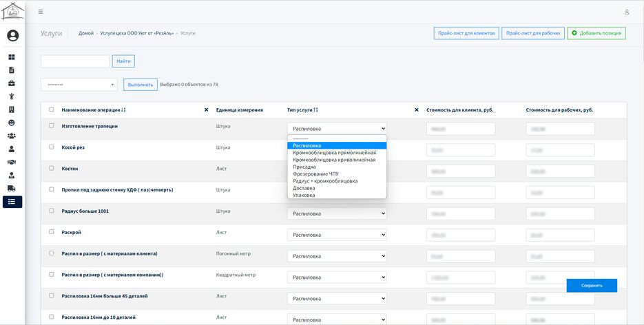Choose Фрезерование ЧПУ option
The height and width of the screenshot is (325, 644).
coord(337,174)
